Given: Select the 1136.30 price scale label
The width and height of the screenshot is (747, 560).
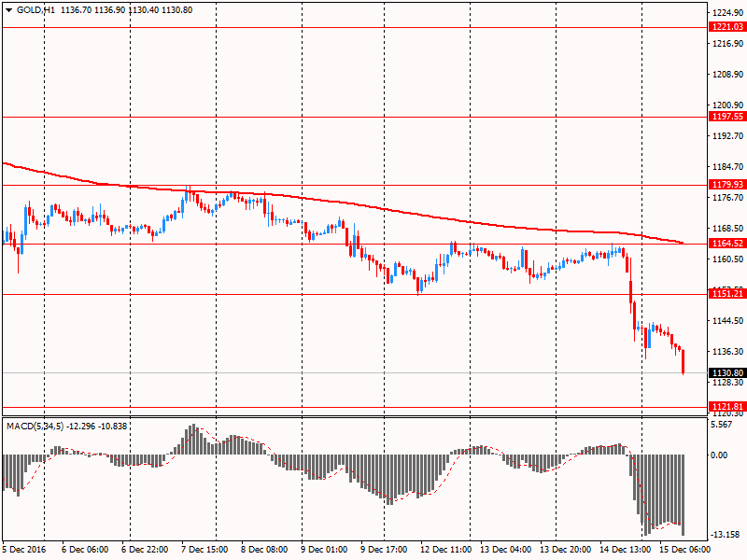Looking at the screenshot, I should 727,352.
